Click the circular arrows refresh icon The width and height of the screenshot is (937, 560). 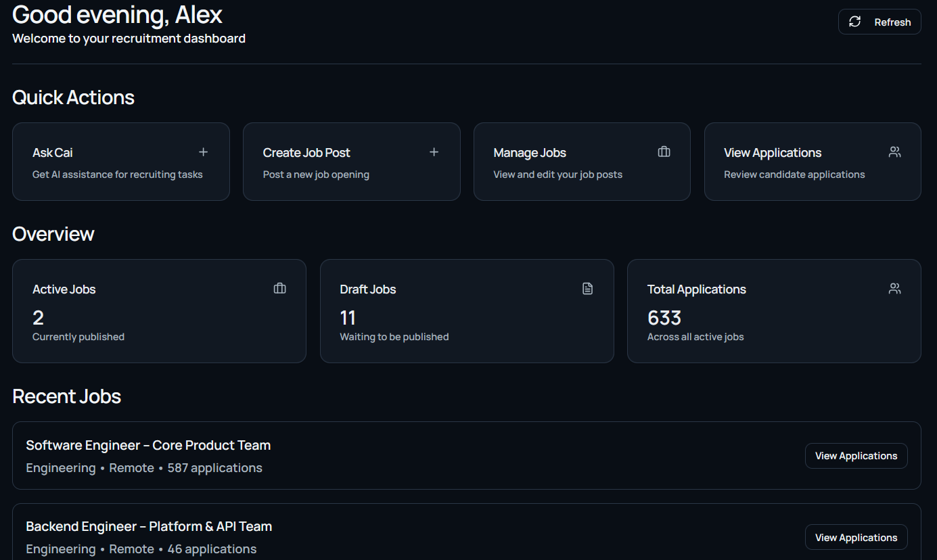(855, 22)
